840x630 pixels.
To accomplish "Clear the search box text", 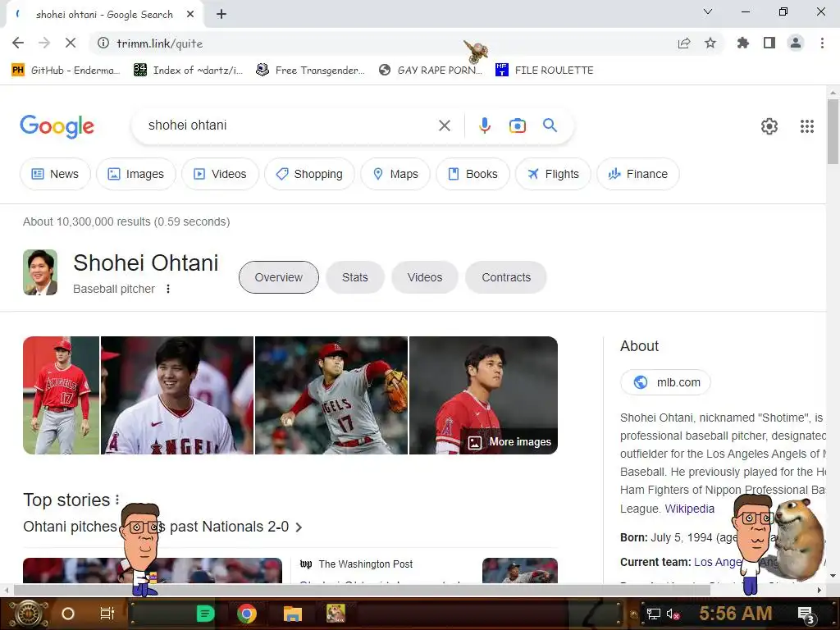I will (445, 126).
